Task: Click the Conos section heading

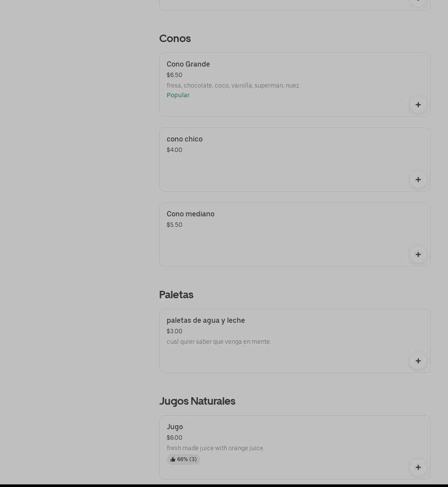Action: 175,39
